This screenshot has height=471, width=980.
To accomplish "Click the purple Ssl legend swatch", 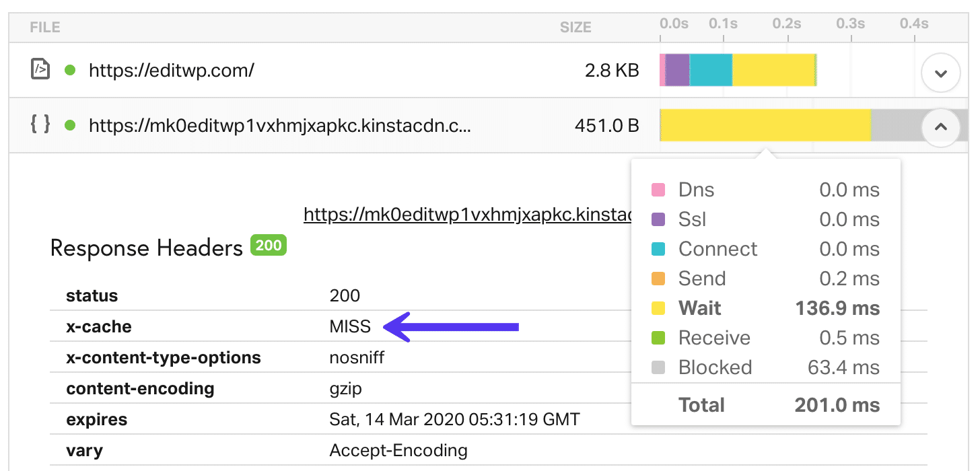I will [659, 219].
